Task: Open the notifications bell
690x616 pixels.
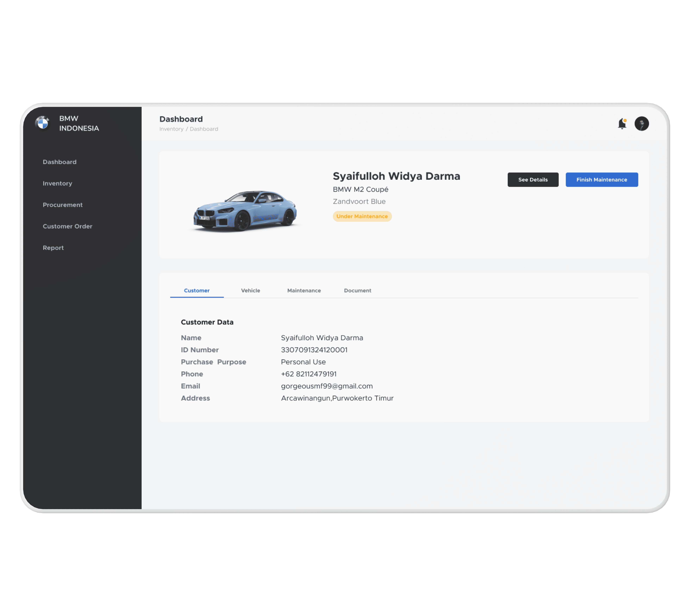Action: (622, 124)
